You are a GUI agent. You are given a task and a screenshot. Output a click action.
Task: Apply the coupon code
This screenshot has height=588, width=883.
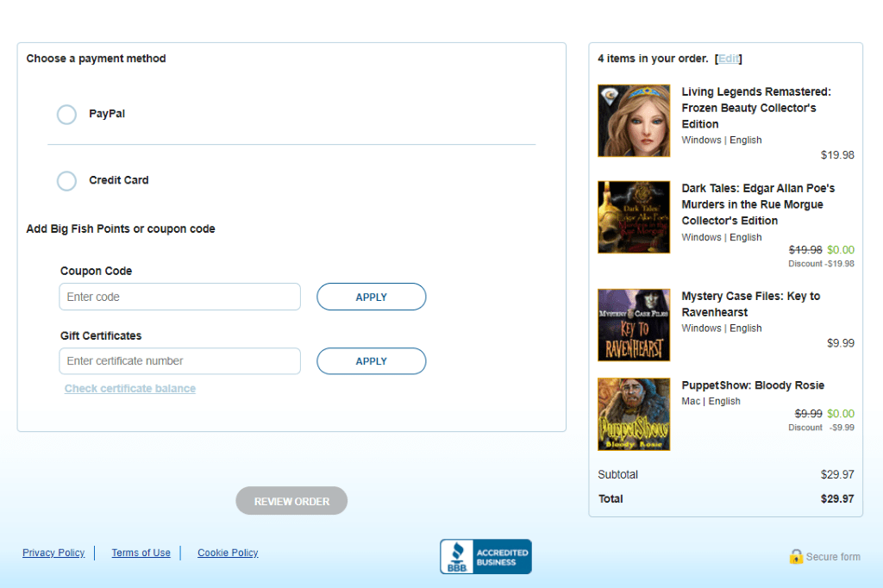[x=371, y=297]
